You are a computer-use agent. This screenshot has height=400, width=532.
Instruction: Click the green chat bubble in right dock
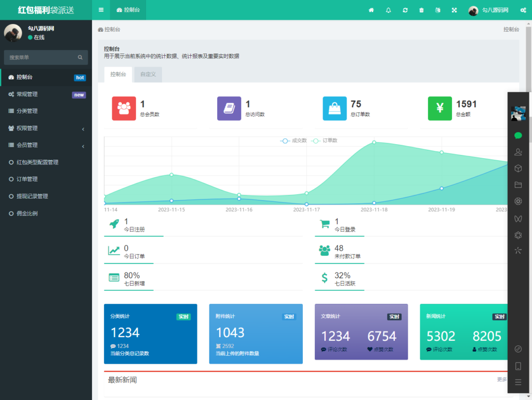pos(517,135)
